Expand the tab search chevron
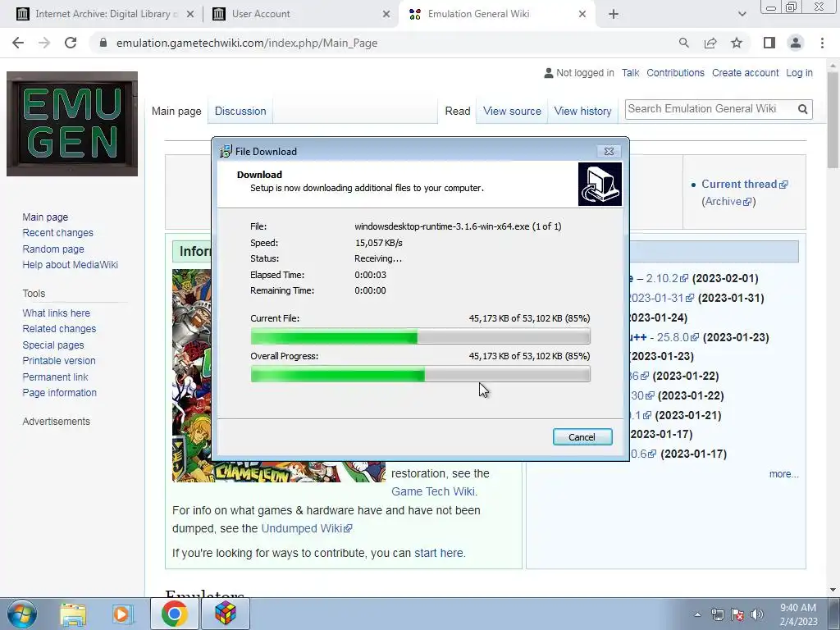The image size is (840, 630). (742, 15)
